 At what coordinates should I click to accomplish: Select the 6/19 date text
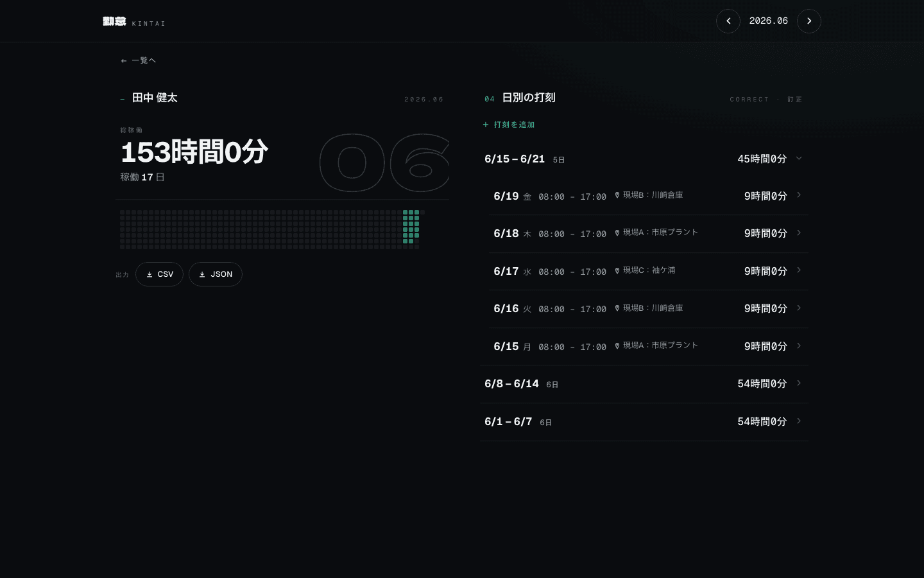[x=506, y=197]
